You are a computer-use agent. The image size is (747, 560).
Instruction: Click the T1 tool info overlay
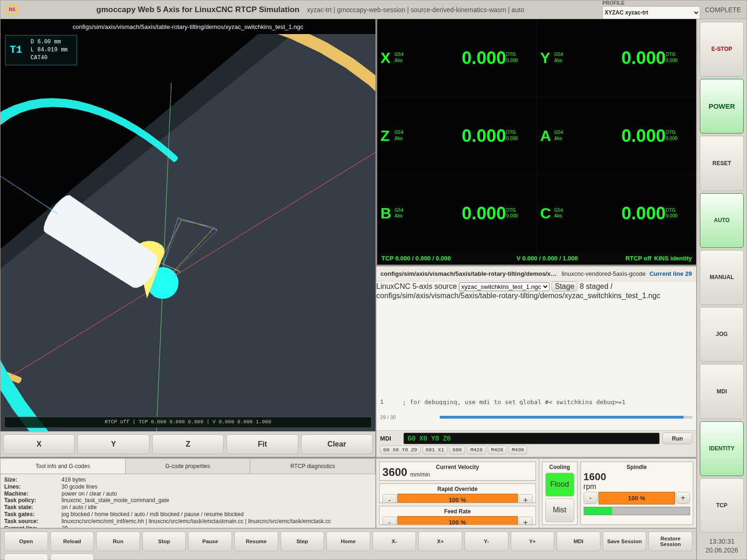pos(41,50)
